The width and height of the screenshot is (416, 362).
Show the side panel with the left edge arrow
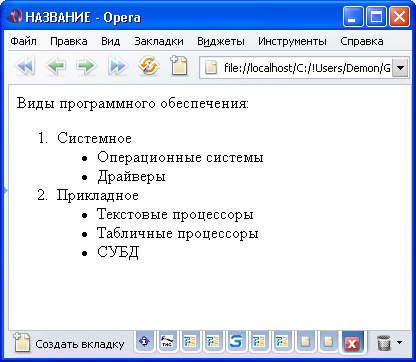click(x=6, y=190)
